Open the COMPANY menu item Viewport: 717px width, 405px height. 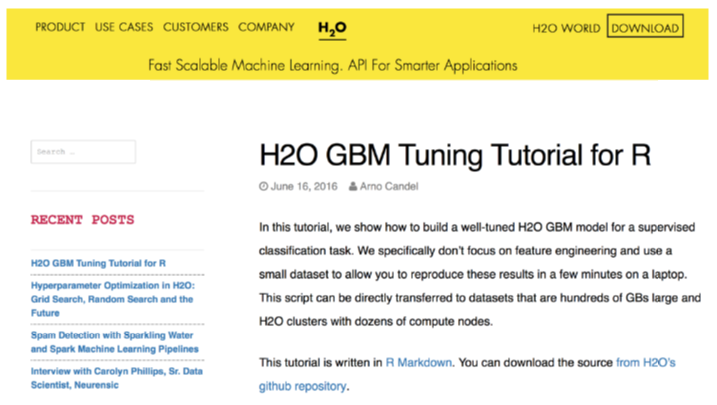(x=266, y=27)
